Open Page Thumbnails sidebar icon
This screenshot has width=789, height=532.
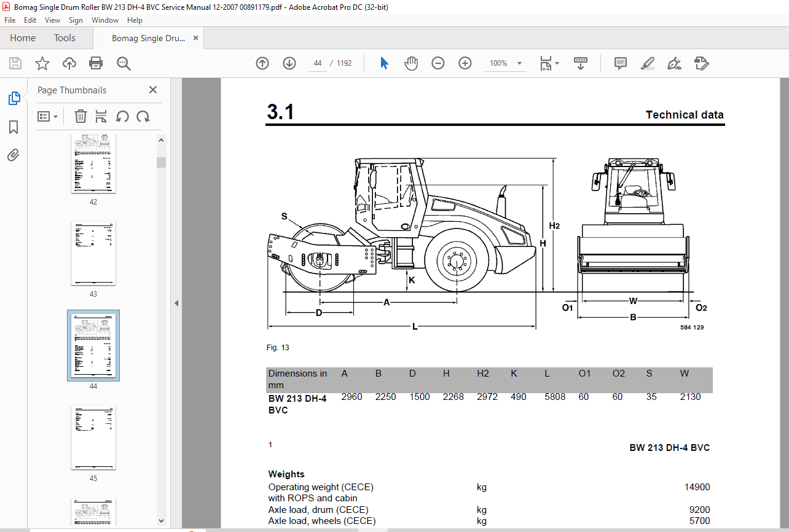coord(14,98)
